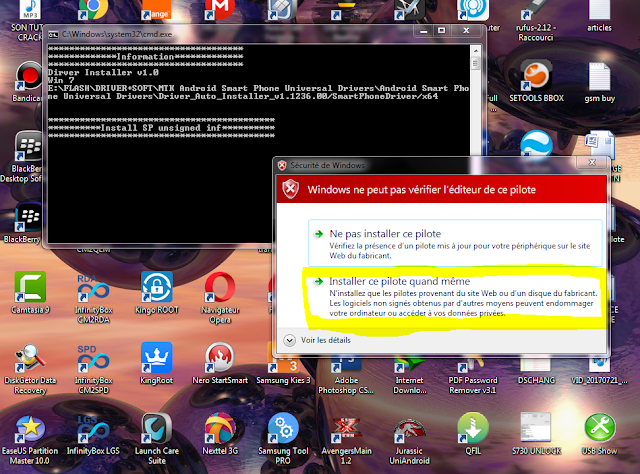
Task: Launch USB Show desktop icon
Action: 599,434
